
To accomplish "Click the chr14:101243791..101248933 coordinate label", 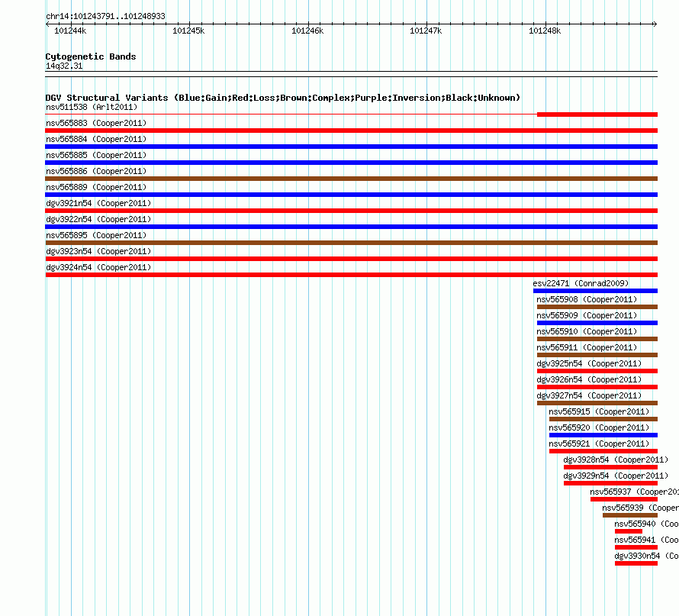I will pos(105,16).
